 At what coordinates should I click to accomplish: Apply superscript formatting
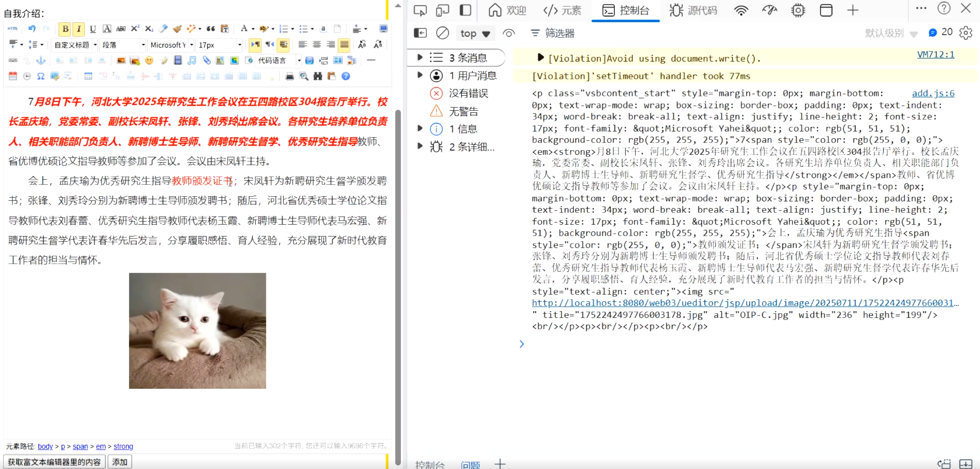[x=135, y=28]
